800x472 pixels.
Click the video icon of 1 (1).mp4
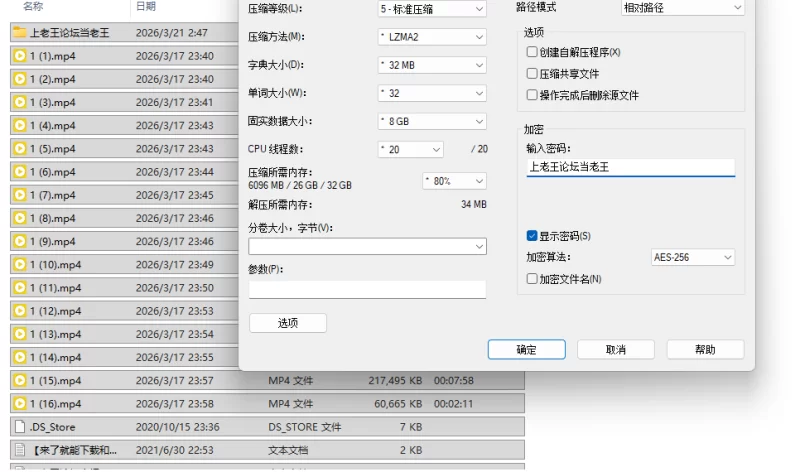[19, 56]
